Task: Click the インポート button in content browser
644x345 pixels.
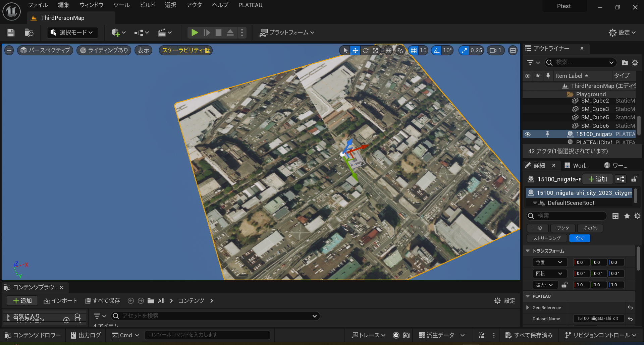Action: (60, 301)
